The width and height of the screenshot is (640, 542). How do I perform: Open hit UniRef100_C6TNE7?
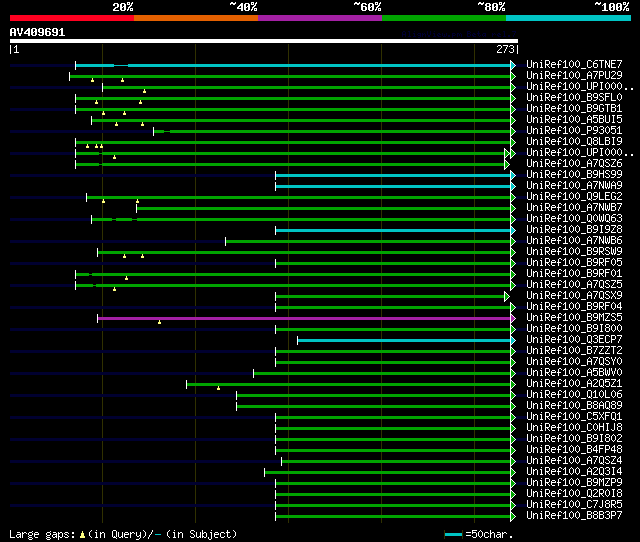574,64
